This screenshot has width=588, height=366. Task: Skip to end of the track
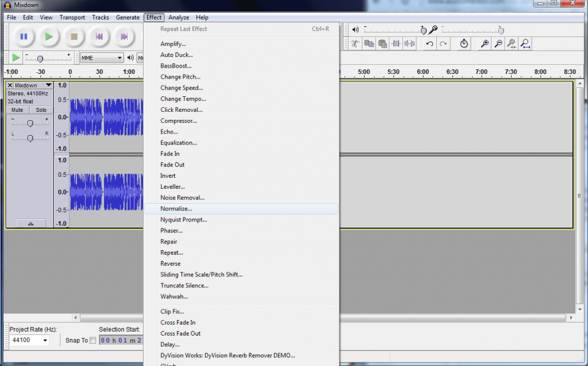click(x=124, y=37)
